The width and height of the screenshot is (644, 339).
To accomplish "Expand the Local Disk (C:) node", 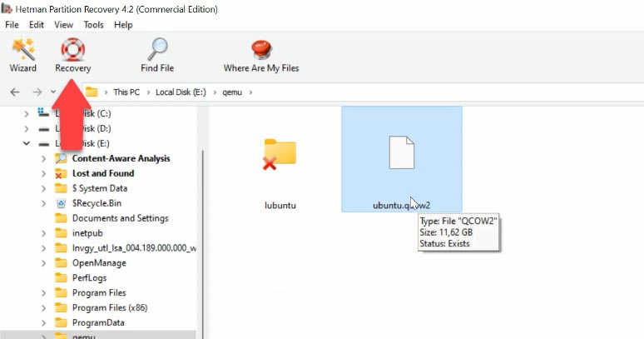I will coord(27,113).
